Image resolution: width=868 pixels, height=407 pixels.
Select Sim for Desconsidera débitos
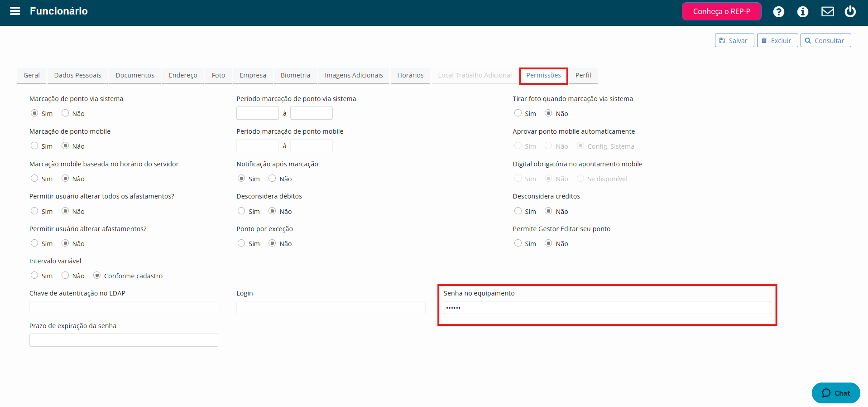[241, 211]
